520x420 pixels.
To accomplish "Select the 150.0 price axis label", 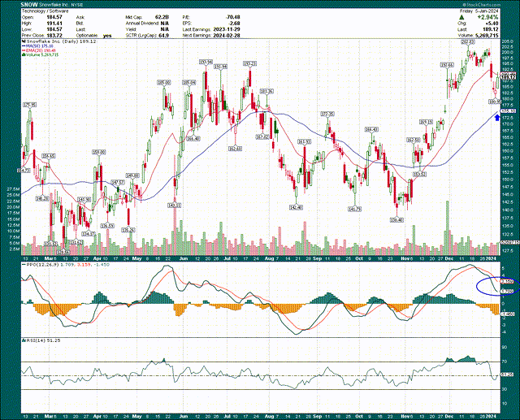I will pos(507,180).
